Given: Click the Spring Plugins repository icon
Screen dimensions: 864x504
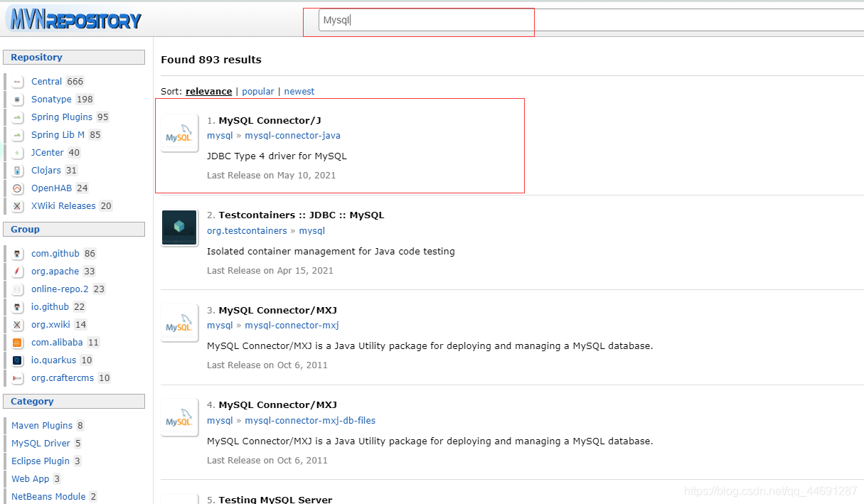Looking at the screenshot, I should (x=18, y=117).
